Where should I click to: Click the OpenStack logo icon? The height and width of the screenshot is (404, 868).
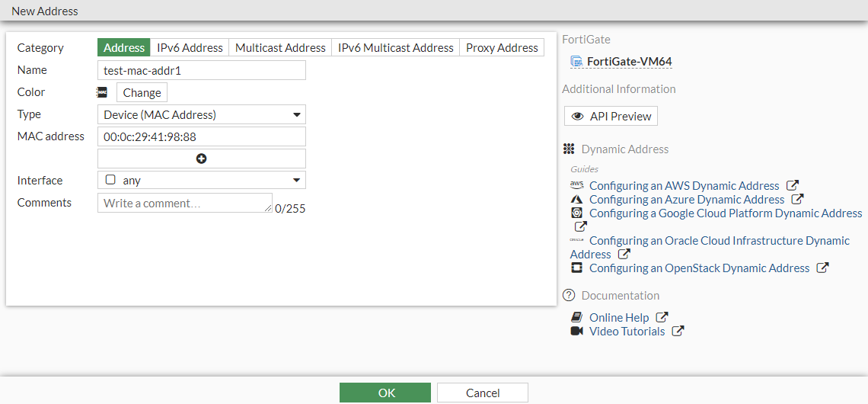[x=576, y=268]
